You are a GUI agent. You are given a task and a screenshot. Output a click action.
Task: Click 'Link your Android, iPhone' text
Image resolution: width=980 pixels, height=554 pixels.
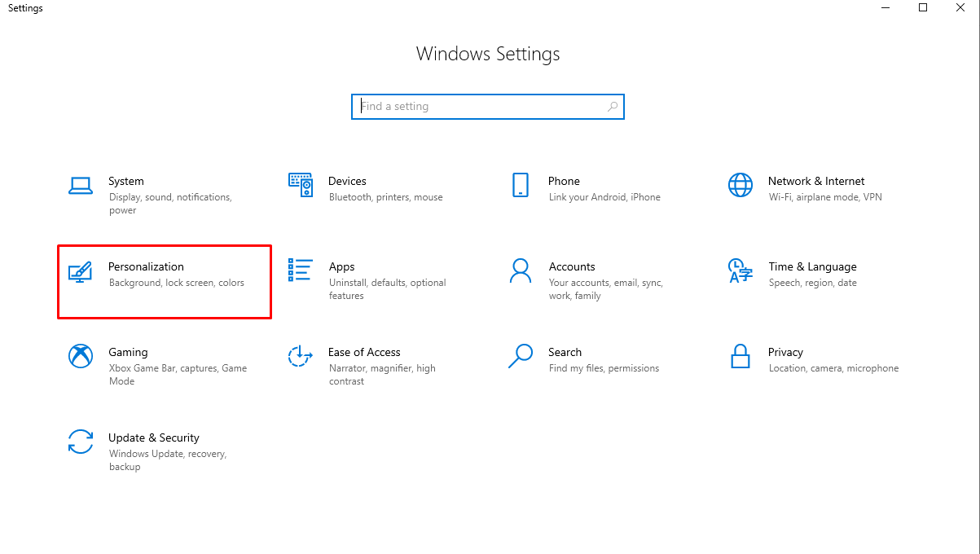pyautogui.click(x=604, y=197)
